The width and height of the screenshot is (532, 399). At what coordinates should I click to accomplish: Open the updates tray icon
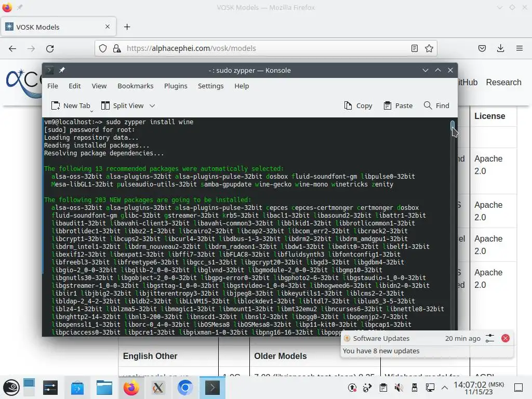tap(352, 388)
